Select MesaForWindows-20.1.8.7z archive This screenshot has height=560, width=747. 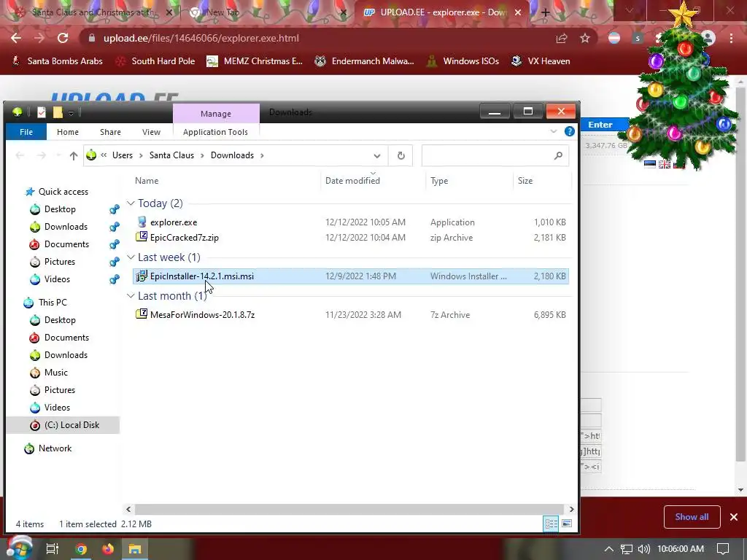[x=203, y=315]
